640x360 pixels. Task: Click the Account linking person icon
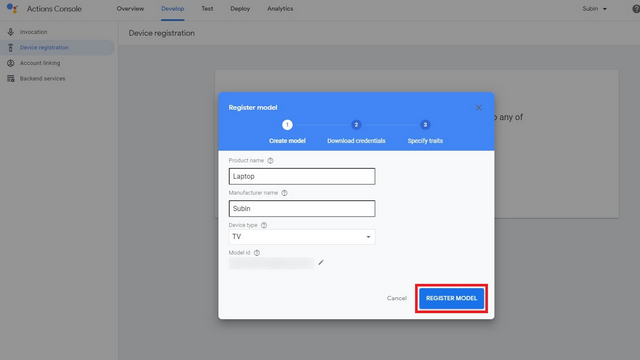point(11,63)
